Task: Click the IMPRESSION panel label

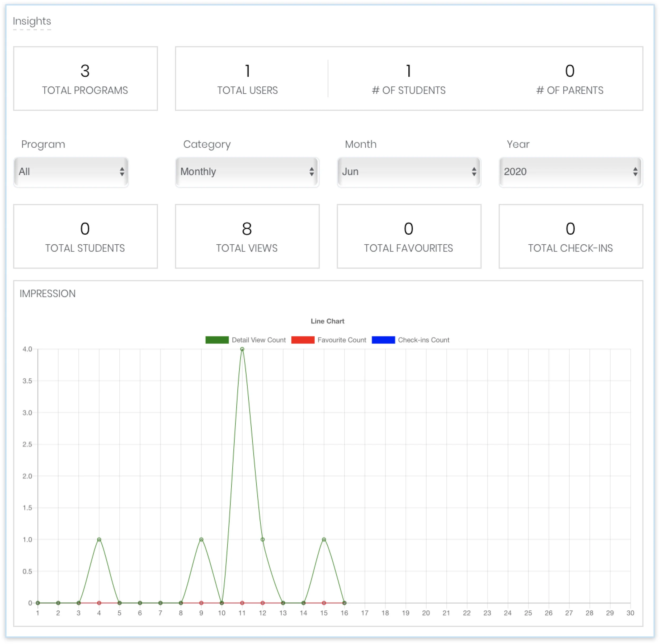Action: click(x=48, y=293)
